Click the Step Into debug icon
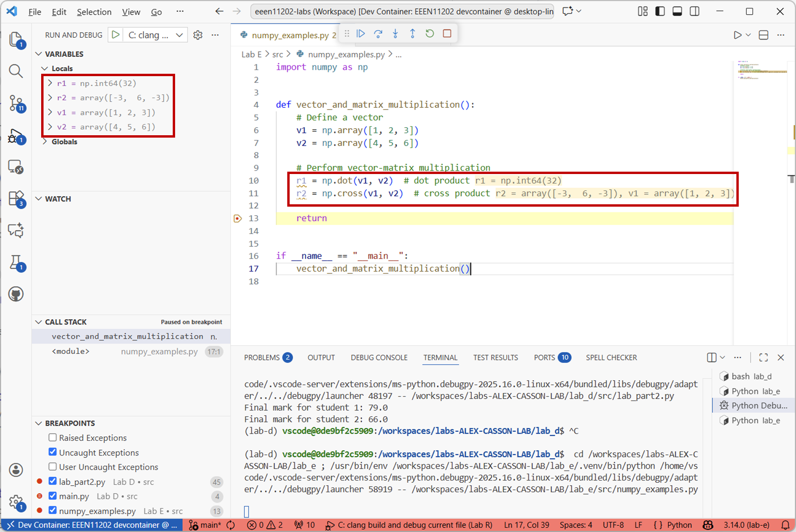This screenshot has width=796, height=532. [x=395, y=34]
